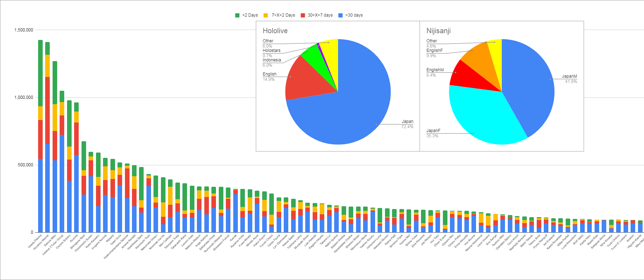The image size is (644, 280).
Task: Click the blue segment of Kuzuha bar
Action: [77, 194]
